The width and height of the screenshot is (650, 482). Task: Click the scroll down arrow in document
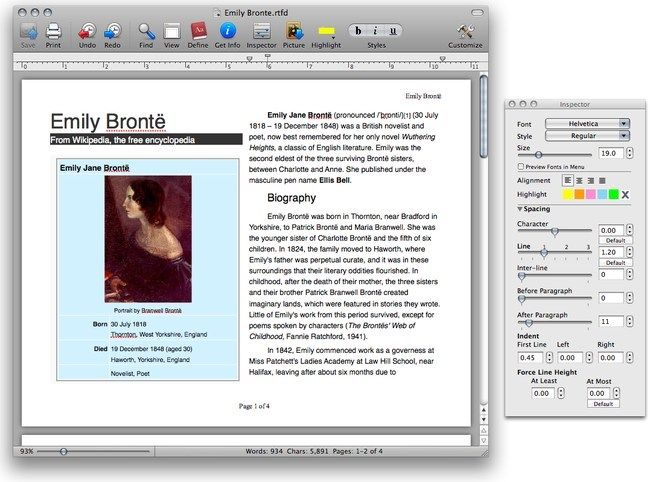coord(483,419)
